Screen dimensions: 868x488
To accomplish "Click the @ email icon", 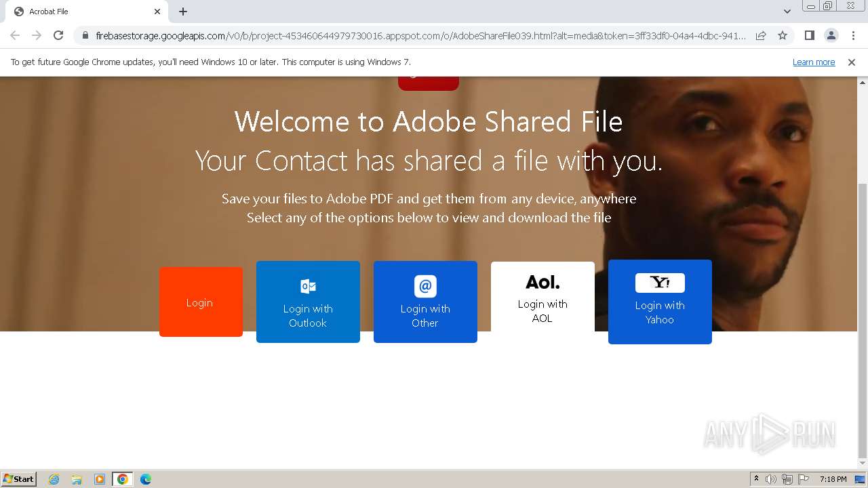I will click(x=425, y=286).
